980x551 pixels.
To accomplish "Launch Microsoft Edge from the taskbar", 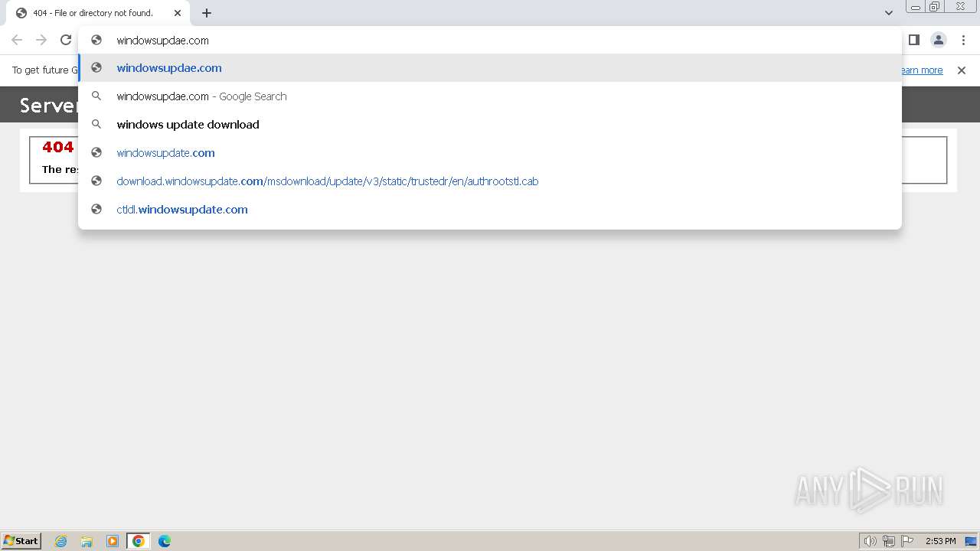I will (x=165, y=541).
